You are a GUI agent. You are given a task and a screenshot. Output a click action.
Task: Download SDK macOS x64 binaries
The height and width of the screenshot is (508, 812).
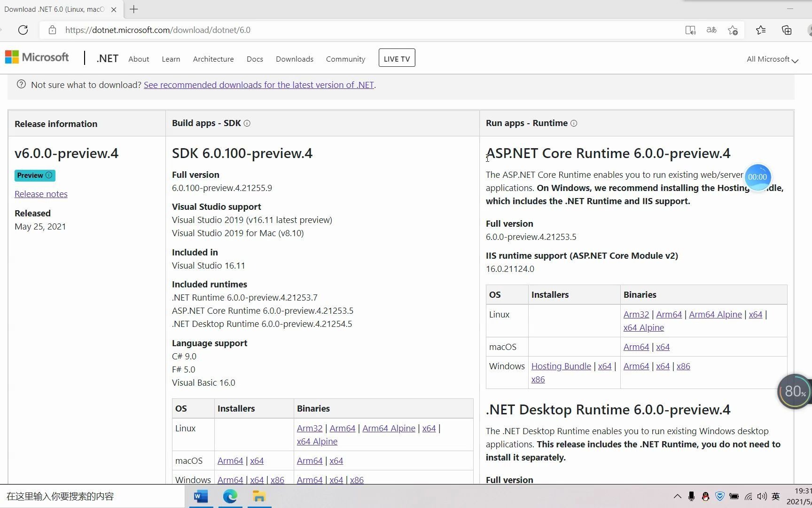pos(336,460)
